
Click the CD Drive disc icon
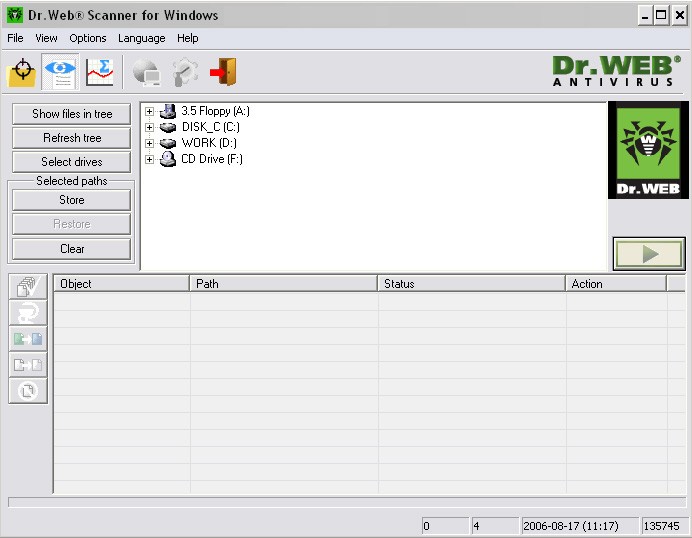[168, 159]
